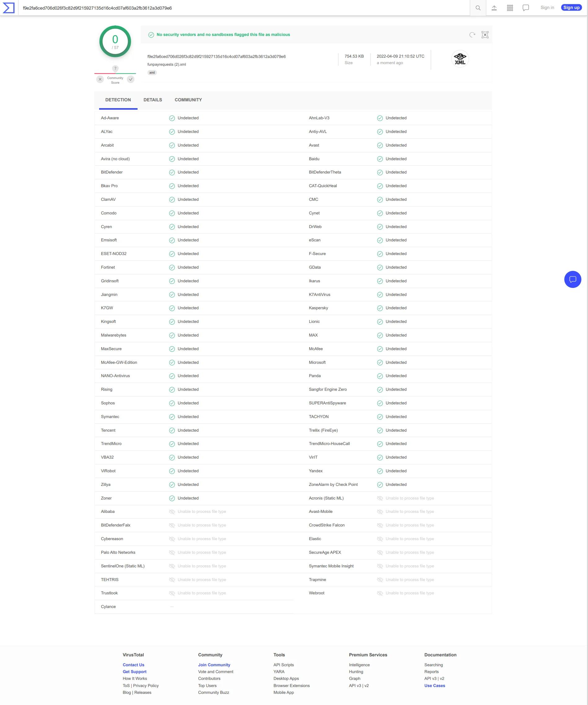
Task: Click the Malwarebytes vendor name
Action: 114,335
